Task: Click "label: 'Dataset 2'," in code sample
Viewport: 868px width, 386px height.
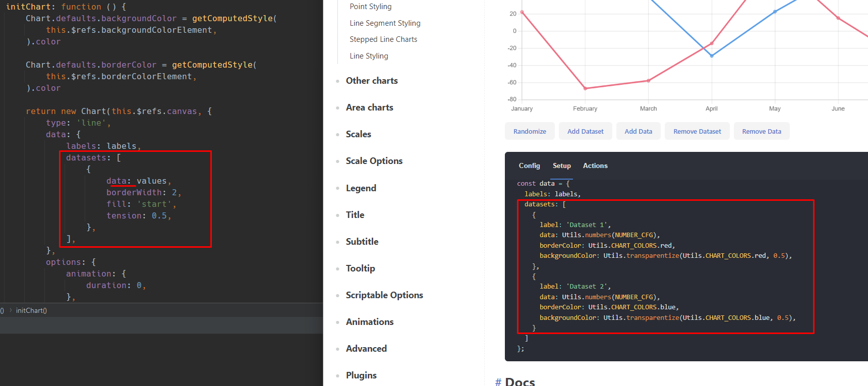Action: coord(575,286)
